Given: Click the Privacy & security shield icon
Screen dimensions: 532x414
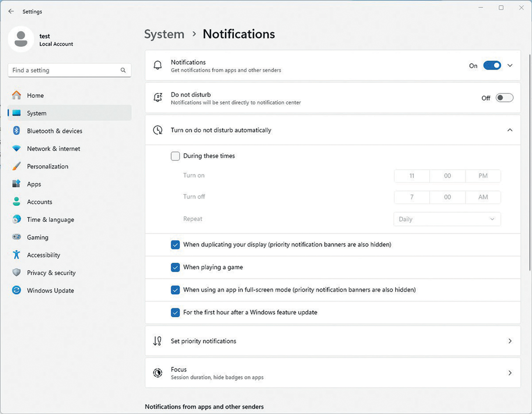Looking at the screenshot, I should [16, 273].
